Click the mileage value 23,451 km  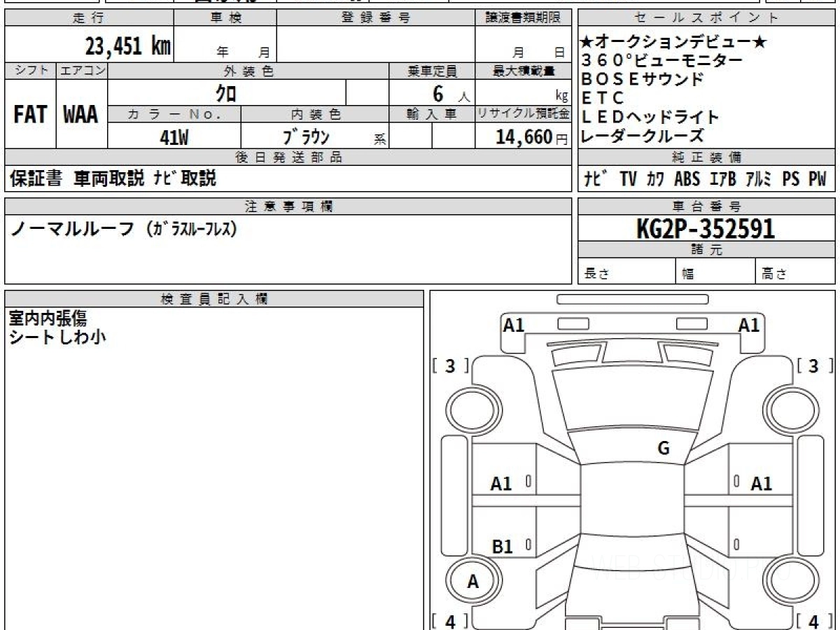(x=127, y=46)
